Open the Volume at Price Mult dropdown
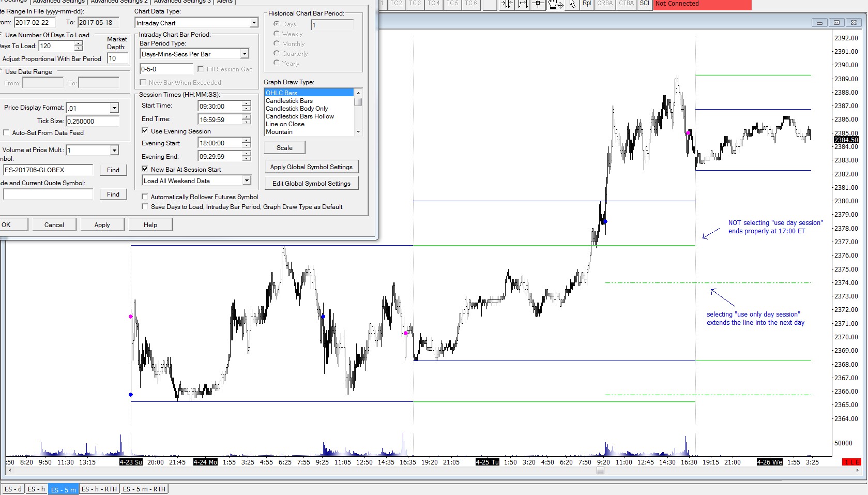Screen dimensions: 868x495 pyautogui.click(x=114, y=150)
